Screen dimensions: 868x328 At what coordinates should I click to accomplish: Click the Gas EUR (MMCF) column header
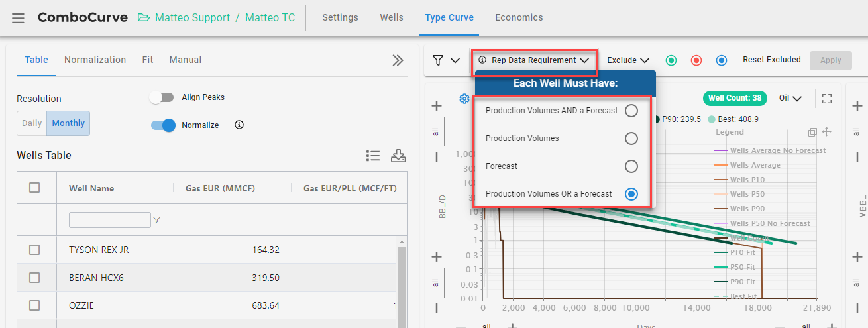(221, 188)
